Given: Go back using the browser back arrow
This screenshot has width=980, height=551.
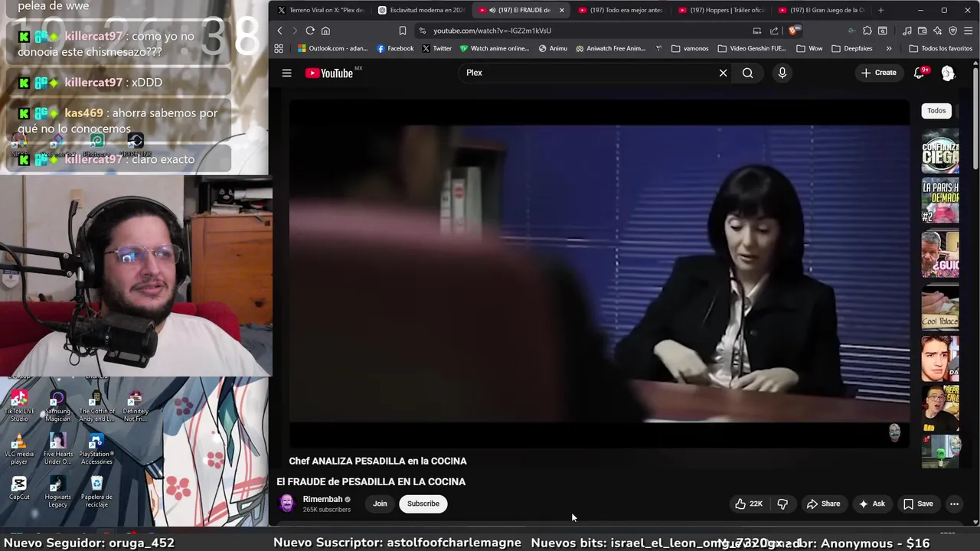Looking at the screenshot, I should [x=279, y=31].
